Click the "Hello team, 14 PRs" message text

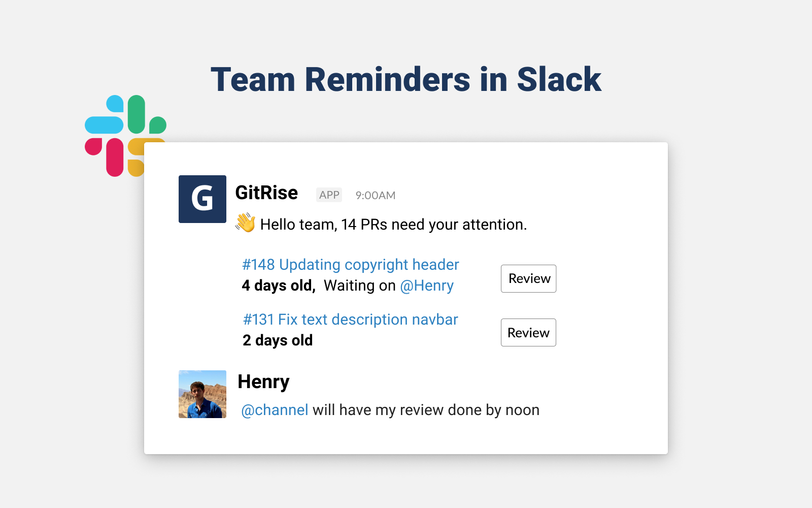click(393, 225)
